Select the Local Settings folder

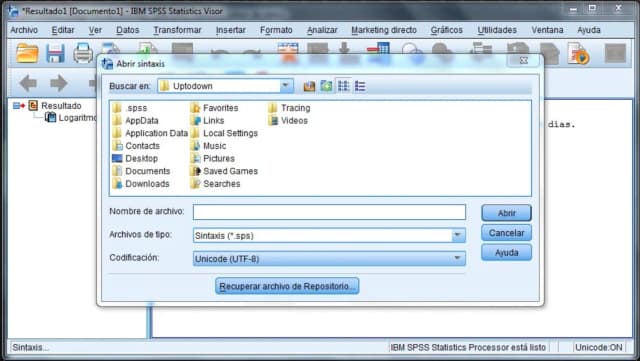click(224, 134)
